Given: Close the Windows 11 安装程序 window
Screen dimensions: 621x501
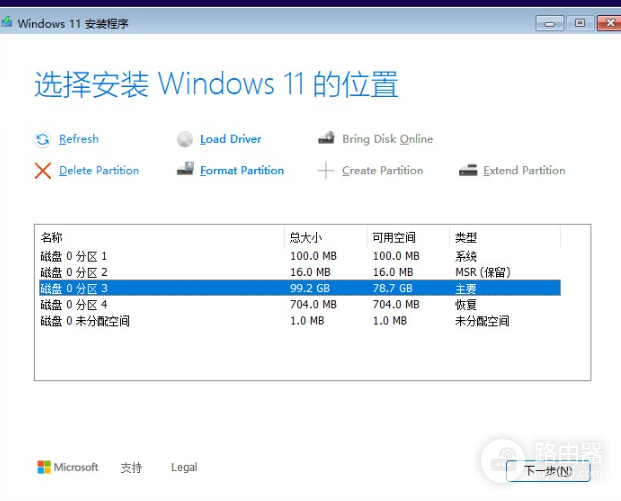Looking at the screenshot, I should coord(609,23).
